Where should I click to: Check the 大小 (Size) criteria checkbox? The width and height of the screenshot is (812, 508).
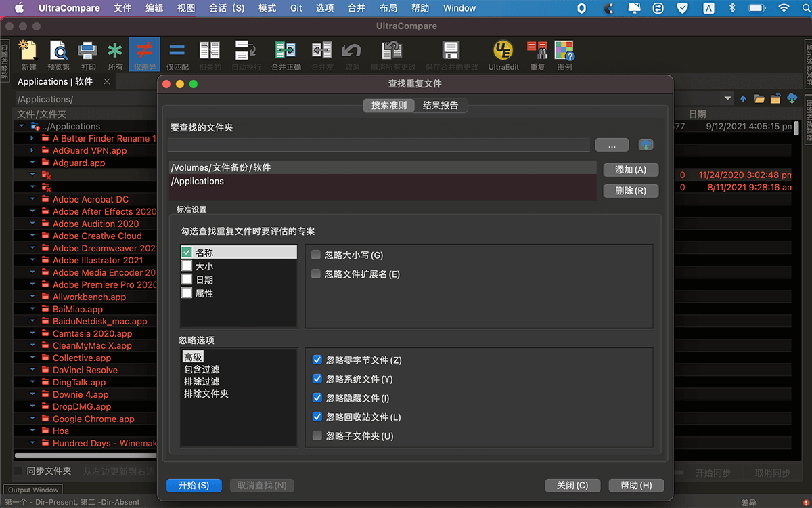[187, 266]
